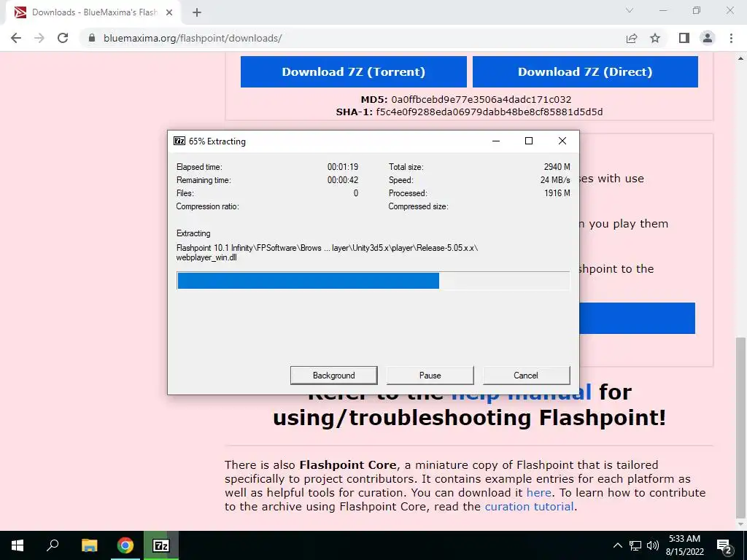Click the tab search chevron
Screen dimensions: 747x560
630,10
